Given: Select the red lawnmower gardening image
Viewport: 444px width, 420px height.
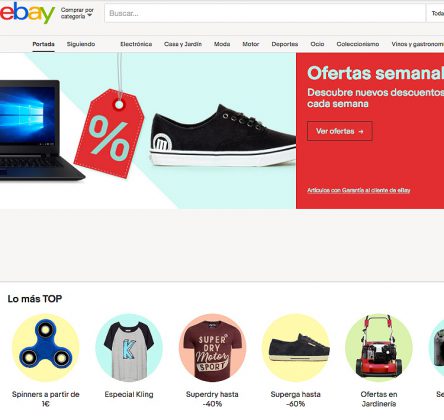Looking at the screenshot, I should pos(379,348).
